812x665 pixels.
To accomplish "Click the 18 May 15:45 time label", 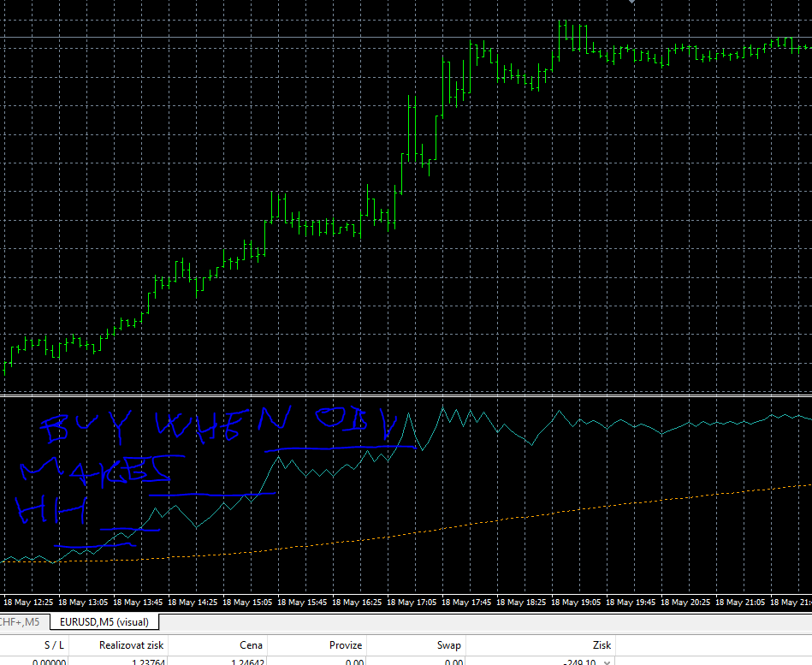I will (x=302, y=603).
